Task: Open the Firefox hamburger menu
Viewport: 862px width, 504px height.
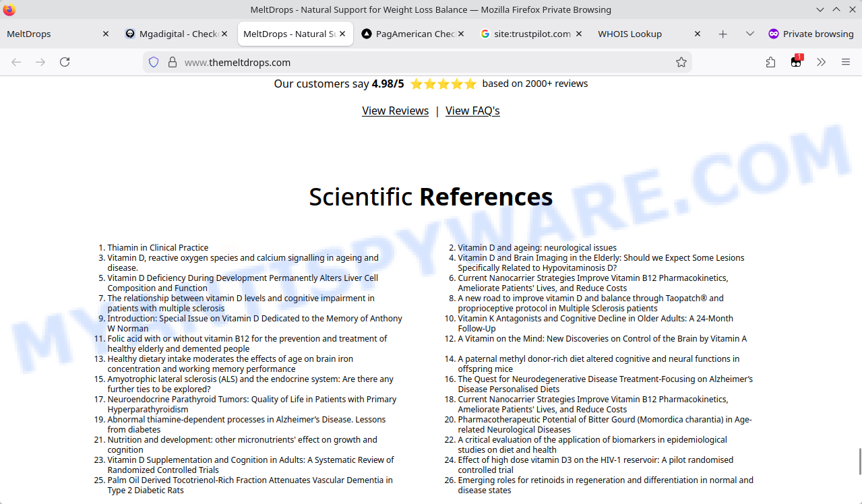Action: click(846, 62)
